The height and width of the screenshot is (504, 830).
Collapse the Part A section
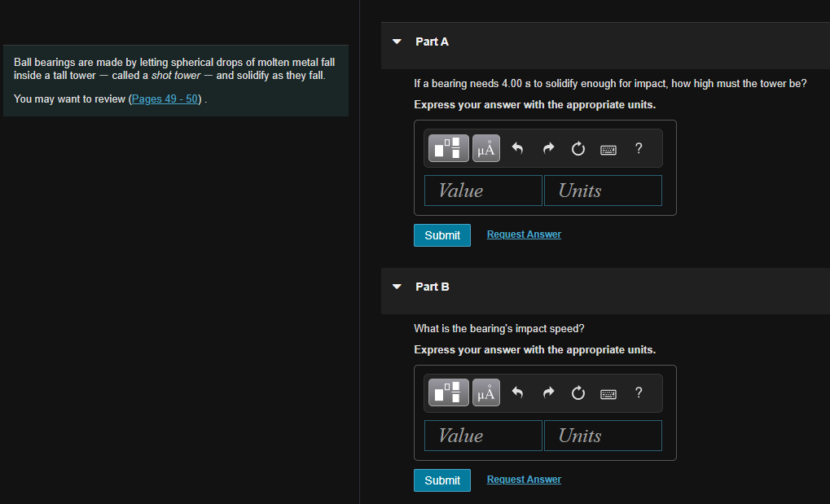(397, 42)
